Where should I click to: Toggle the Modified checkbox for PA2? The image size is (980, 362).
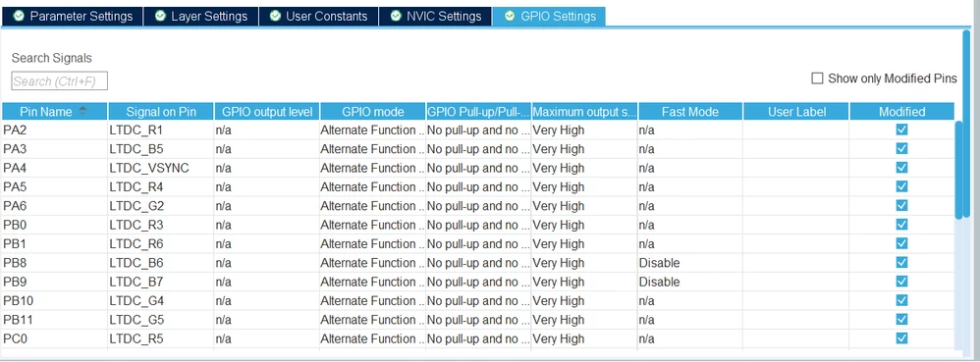click(x=901, y=129)
